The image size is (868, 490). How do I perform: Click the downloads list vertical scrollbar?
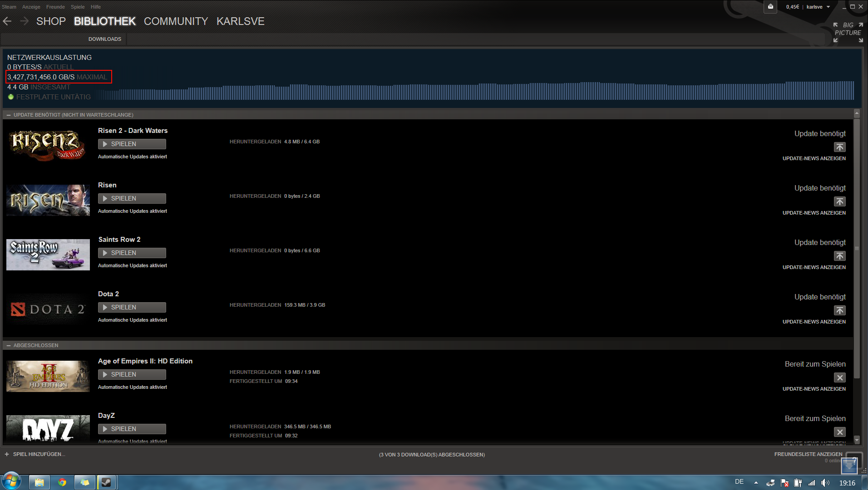pyautogui.click(x=857, y=249)
